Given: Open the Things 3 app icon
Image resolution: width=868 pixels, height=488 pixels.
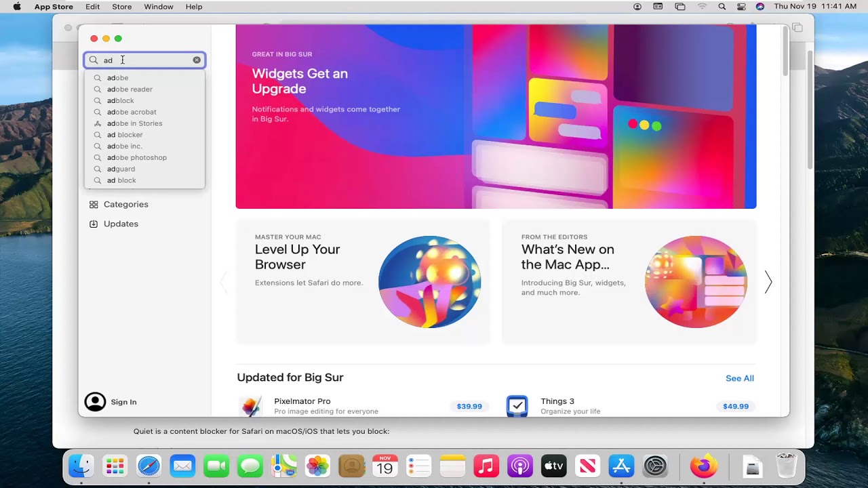Looking at the screenshot, I should click(517, 406).
